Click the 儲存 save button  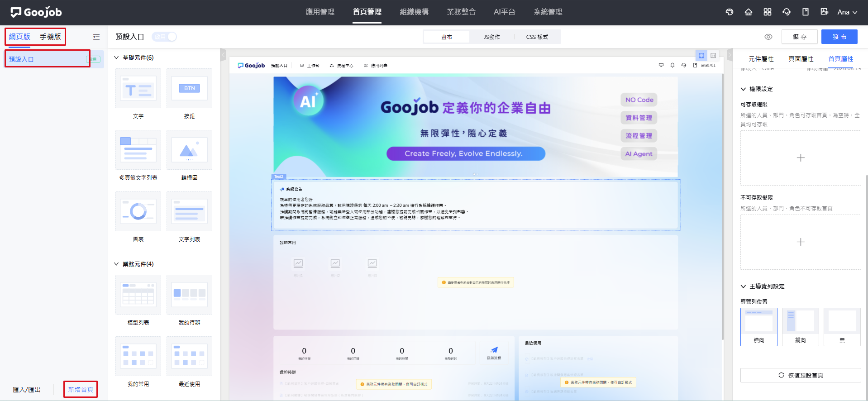(800, 37)
